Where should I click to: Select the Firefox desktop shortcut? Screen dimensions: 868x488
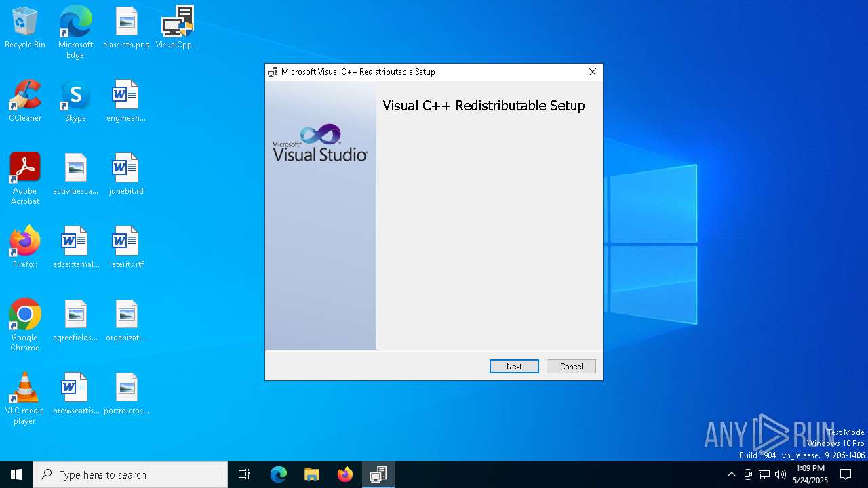(x=25, y=248)
